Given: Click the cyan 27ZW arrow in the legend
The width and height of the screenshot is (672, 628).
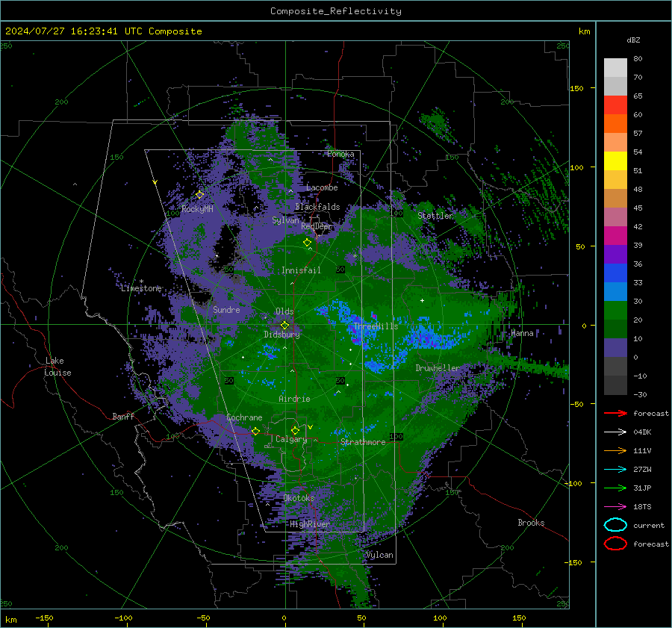Looking at the screenshot, I should click(615, 469).
